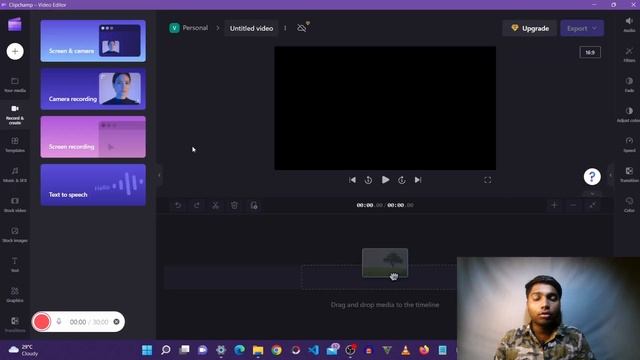Toggle fullscreen preview

point(487,180)
